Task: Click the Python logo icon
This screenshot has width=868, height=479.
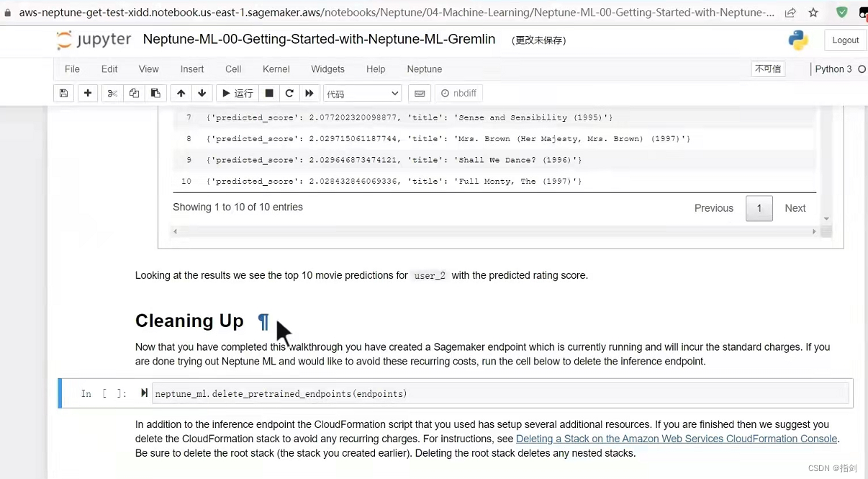Action: 798,40
